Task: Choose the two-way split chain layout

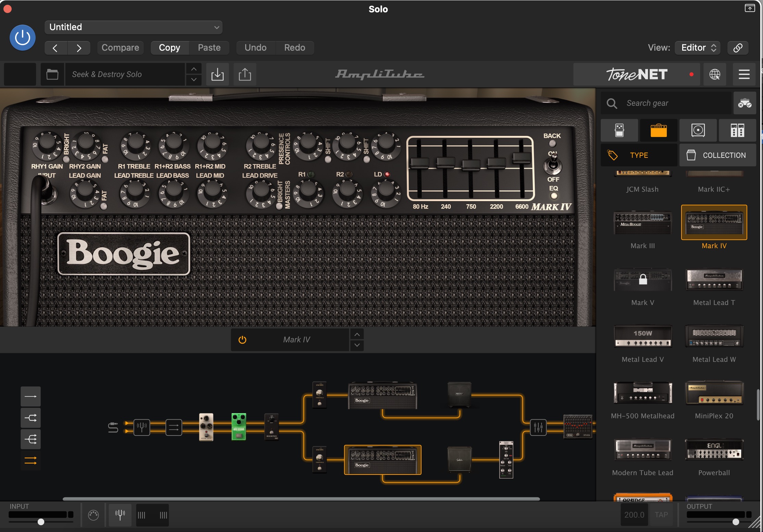Action: (x=30, y=418)
